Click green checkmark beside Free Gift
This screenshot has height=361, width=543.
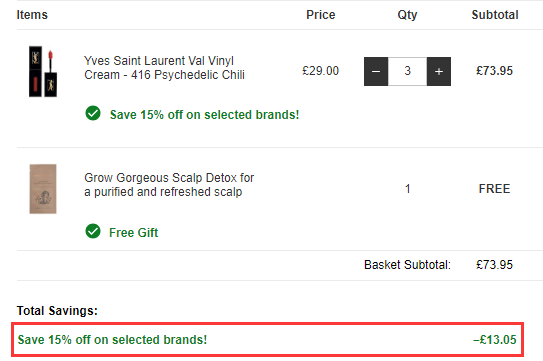click(x=93, y=231)
